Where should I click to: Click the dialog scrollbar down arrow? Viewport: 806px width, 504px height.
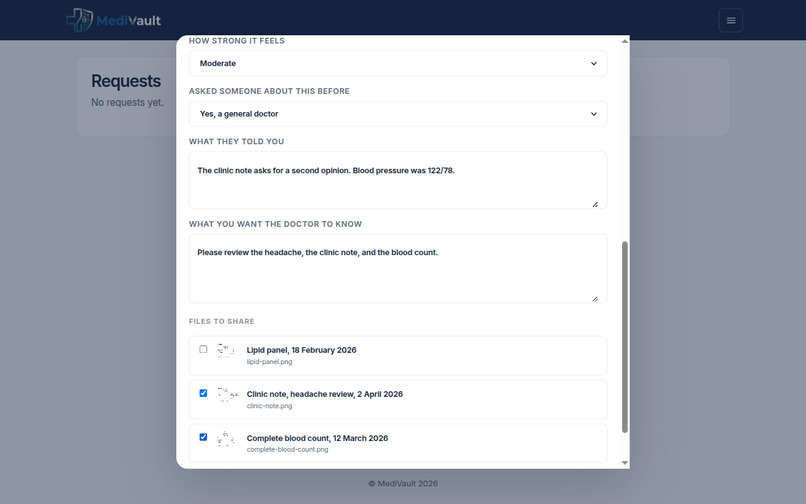[625, 463]
